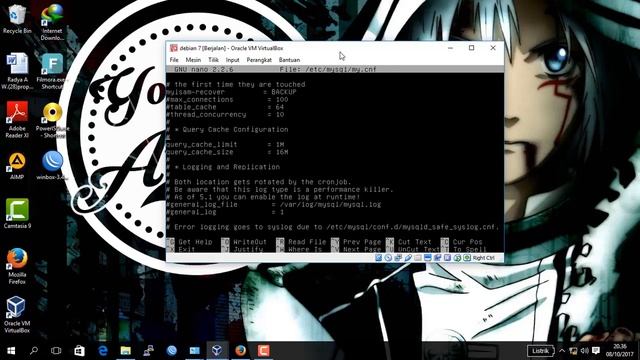Open the volume control in tray
Screen dimensions: 640x360
coord(585,351)
